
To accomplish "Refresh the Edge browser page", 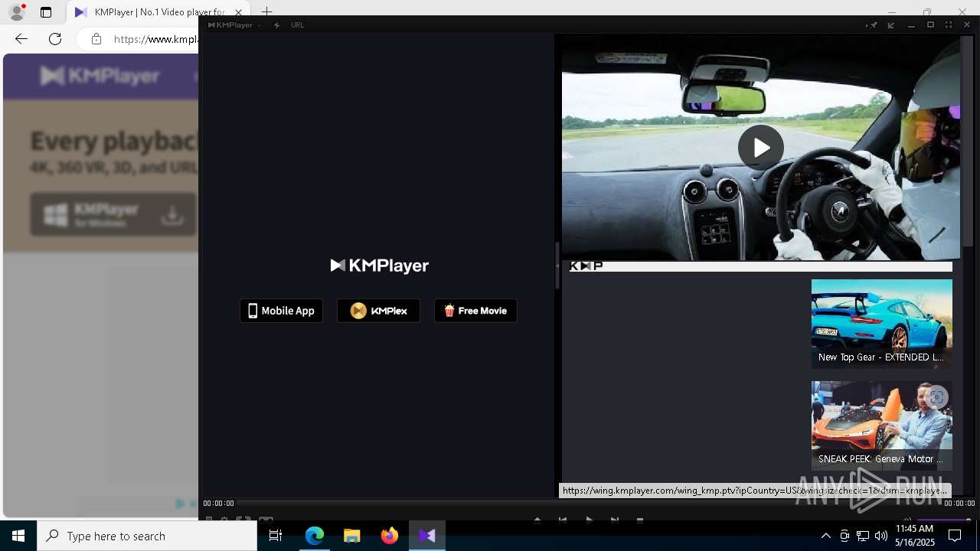I will point(55,39).
